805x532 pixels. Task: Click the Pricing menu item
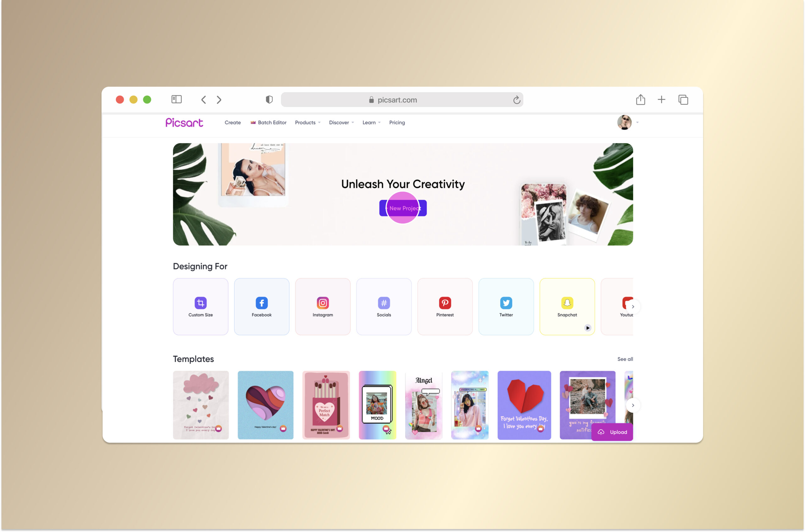397,122
